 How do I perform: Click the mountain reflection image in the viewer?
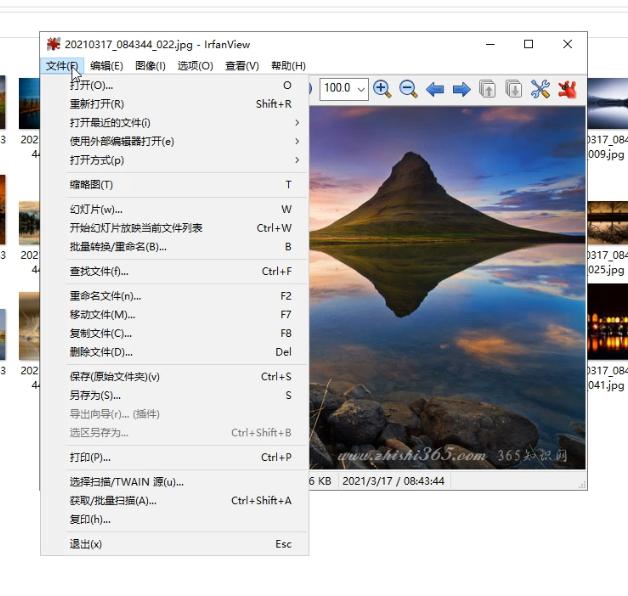coord(447,287)
